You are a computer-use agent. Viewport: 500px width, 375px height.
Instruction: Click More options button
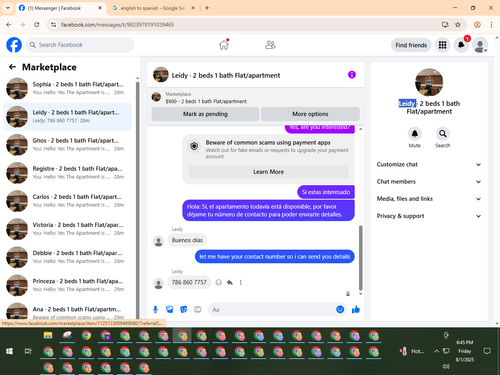310,114
